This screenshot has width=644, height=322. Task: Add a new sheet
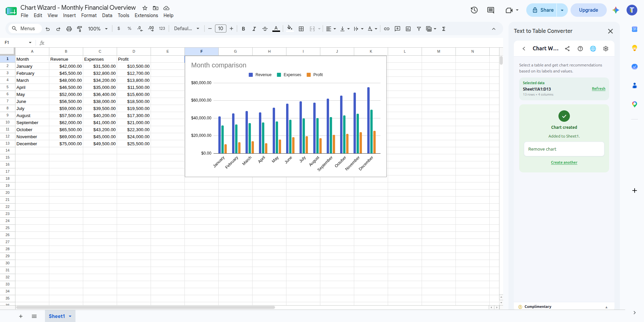point(21,316)
